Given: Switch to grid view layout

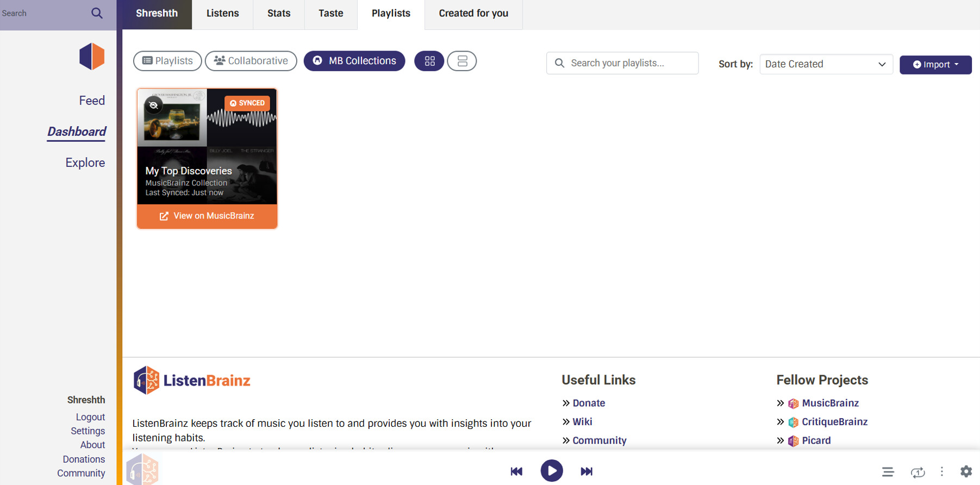Looking at the screenshot, I should (429, 61).
